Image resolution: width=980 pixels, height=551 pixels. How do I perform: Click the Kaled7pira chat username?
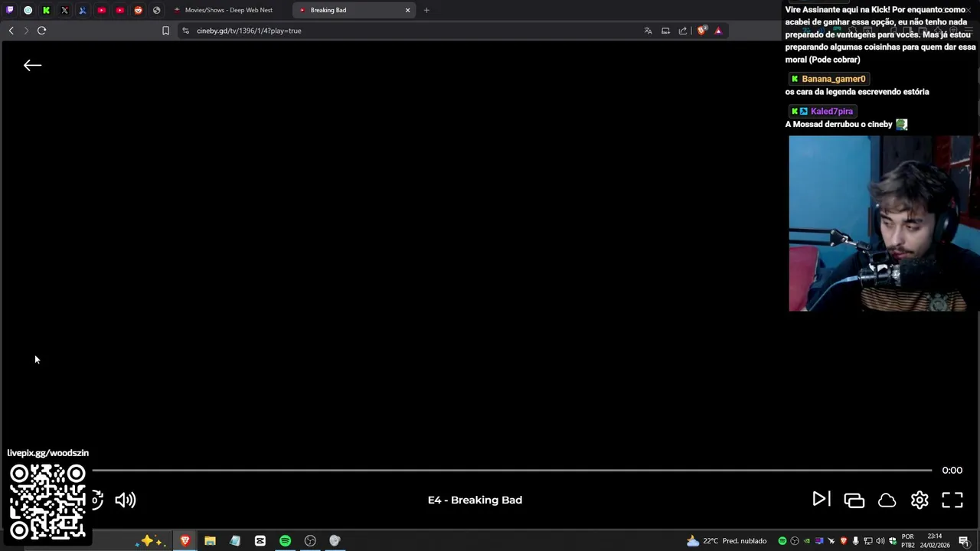[831, 111]
